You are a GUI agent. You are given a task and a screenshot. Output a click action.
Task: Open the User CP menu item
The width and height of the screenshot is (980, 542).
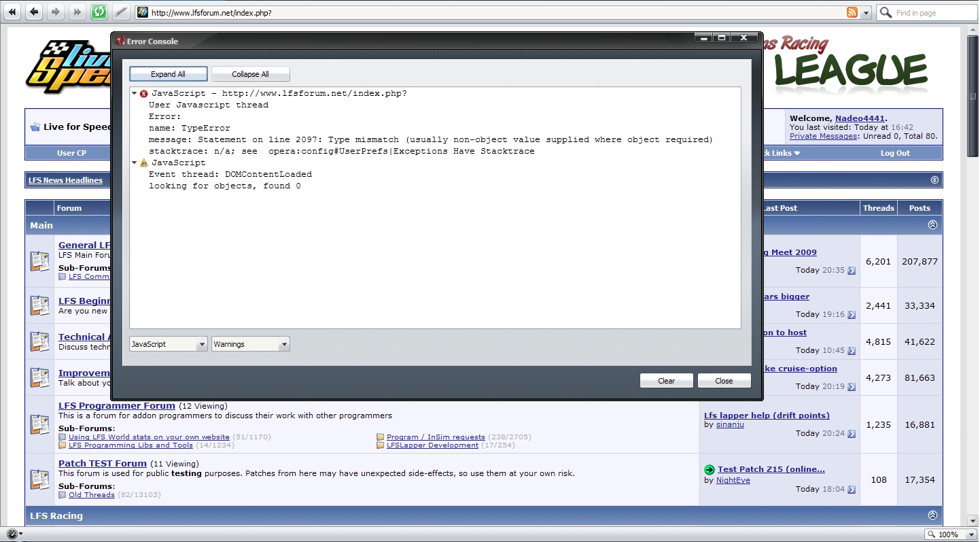coord(71,153)
